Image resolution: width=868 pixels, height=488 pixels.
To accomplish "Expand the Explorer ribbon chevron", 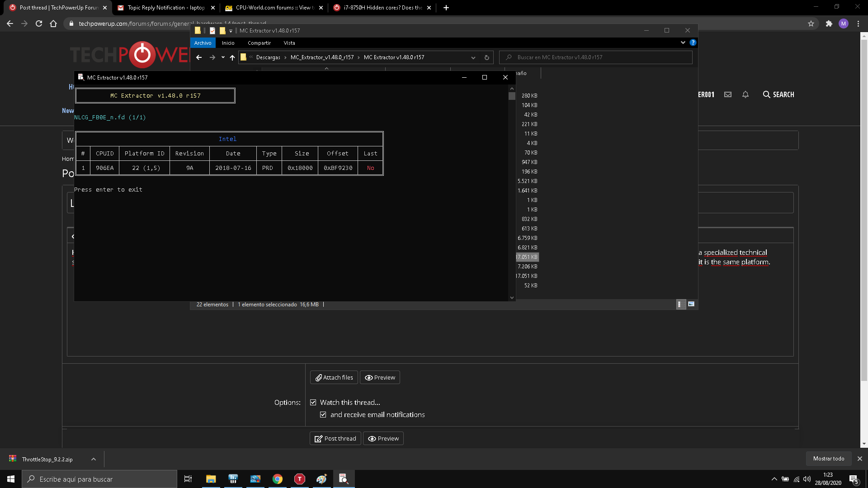I will [x=683, y=42].
